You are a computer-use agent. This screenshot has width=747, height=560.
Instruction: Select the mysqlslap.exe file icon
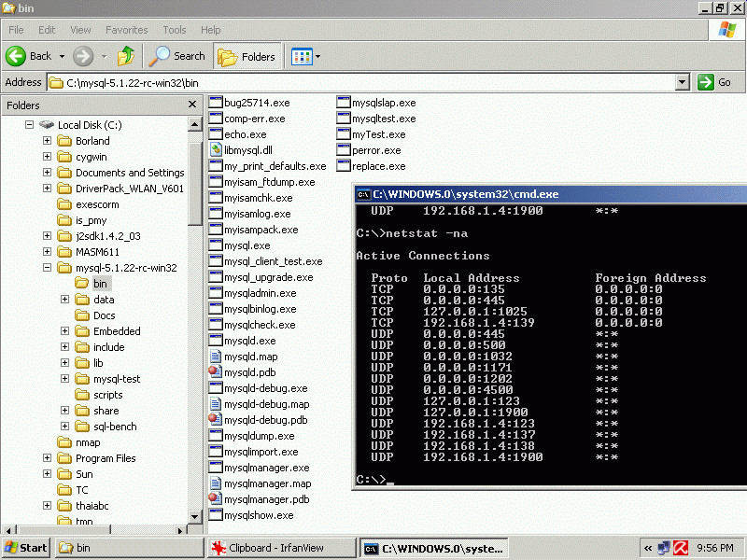click(344, 102)
